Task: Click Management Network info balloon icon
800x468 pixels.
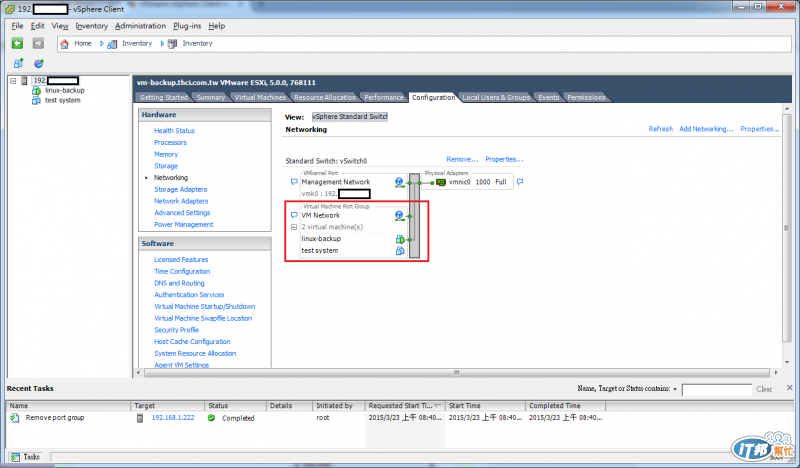Action: (294, 182)
